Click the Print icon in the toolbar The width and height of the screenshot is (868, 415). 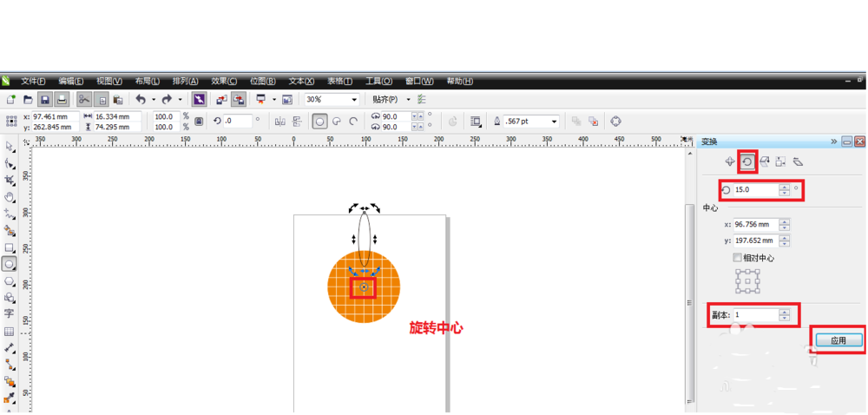click(62, 100)
